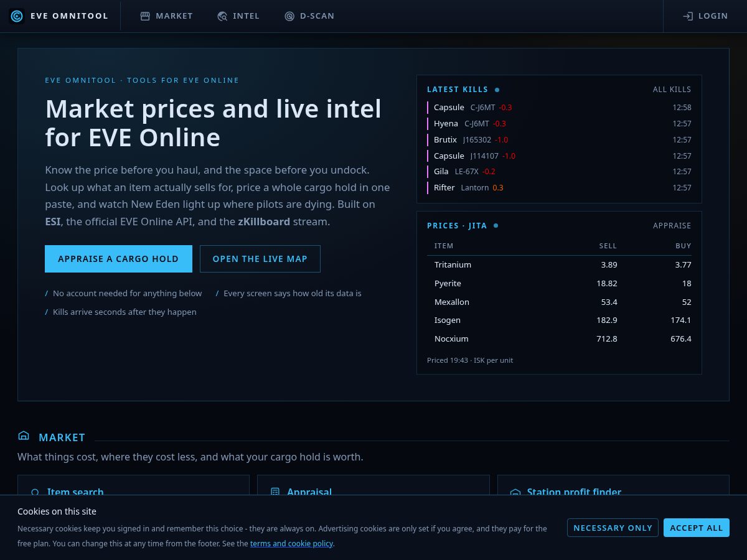Open the Appraisal card title
747x560 pixels.
tap(309, 492)
